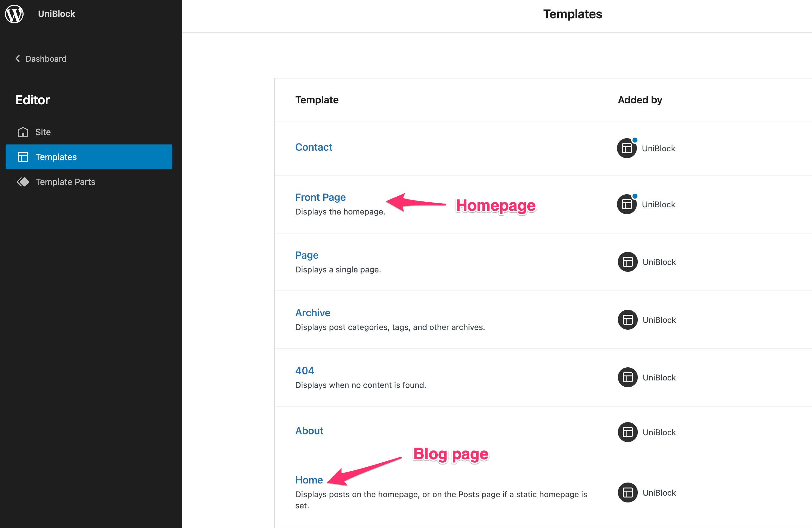
Task: Click the theme icon in Contact row
Action: point(627,148)
